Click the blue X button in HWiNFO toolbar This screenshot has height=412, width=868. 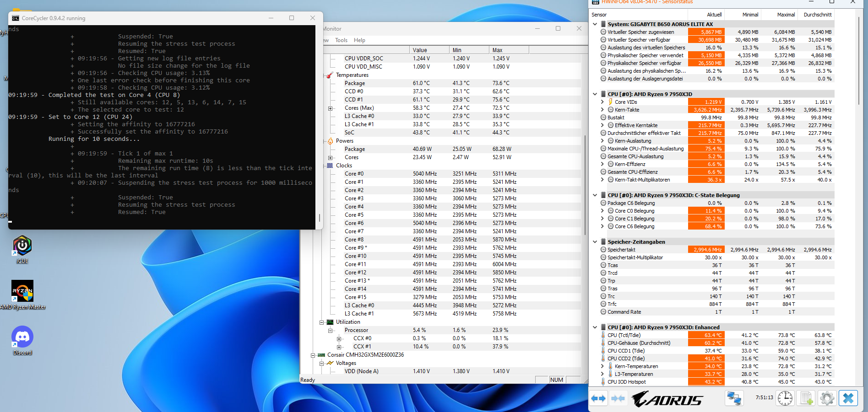coord(848,398)
